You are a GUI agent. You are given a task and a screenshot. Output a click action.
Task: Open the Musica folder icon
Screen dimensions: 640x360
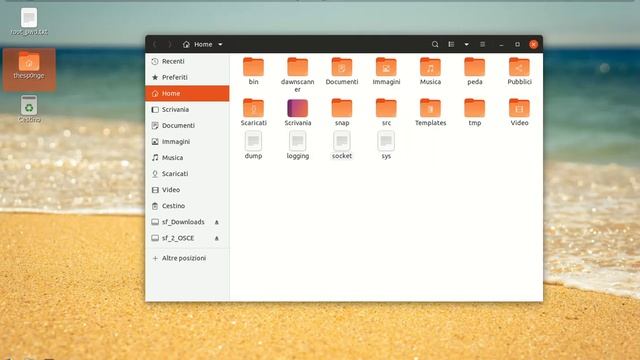(430, 67)
